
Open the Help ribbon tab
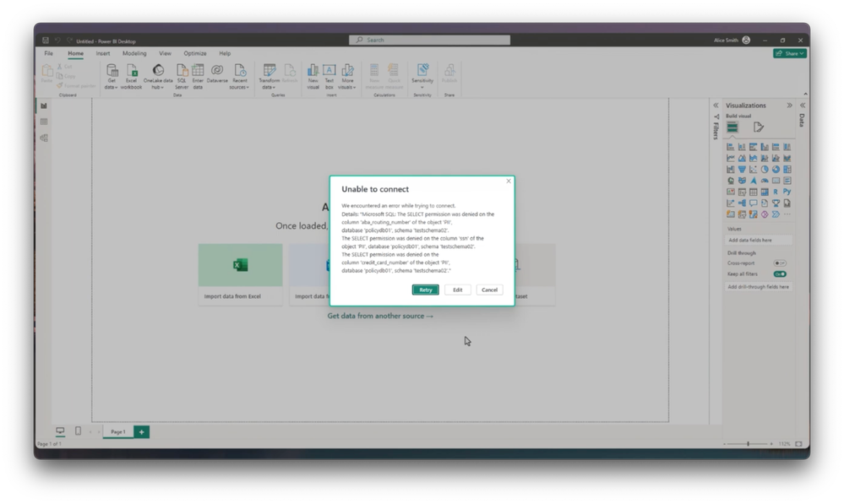click(x=225, y=53)
